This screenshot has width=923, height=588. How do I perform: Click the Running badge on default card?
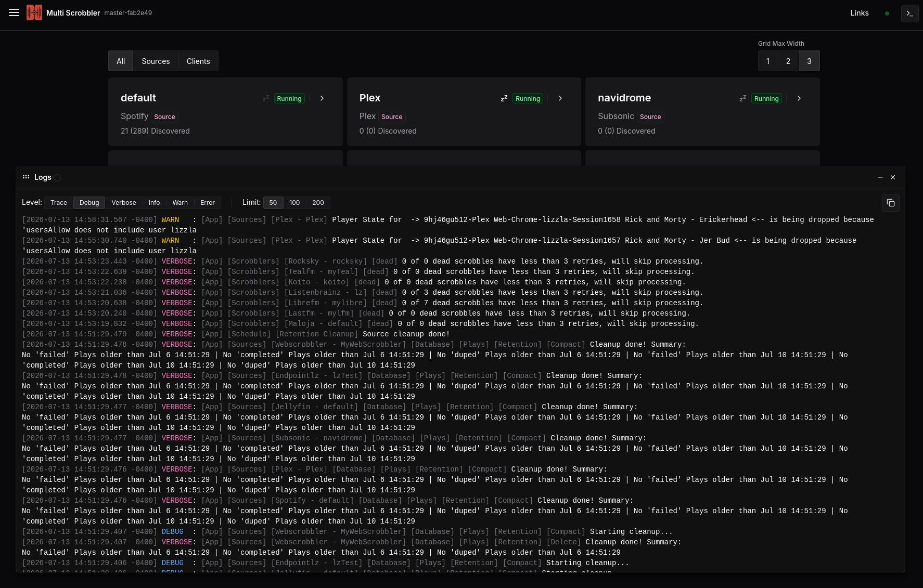[x=289, y=99]
